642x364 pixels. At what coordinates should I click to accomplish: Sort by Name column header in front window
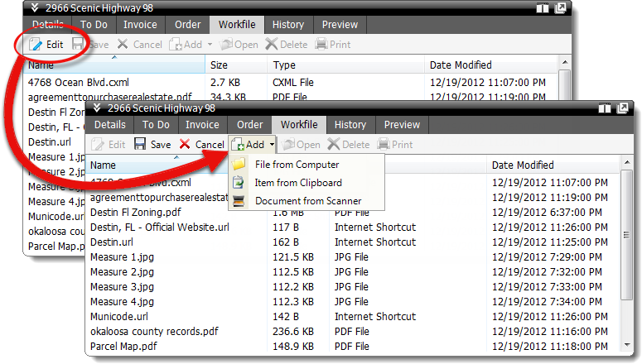click(x=104, y=165)
